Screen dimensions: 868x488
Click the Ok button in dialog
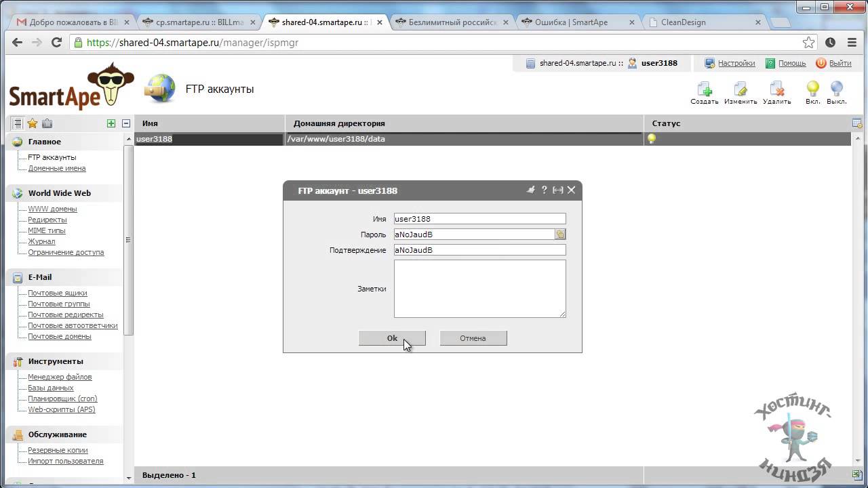[x=392, y=338]
